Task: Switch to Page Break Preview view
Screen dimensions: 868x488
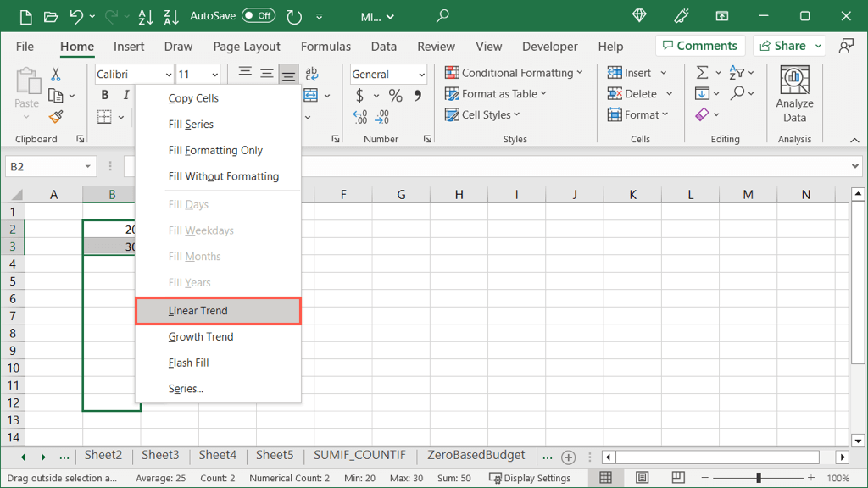Action: [678, 478]
